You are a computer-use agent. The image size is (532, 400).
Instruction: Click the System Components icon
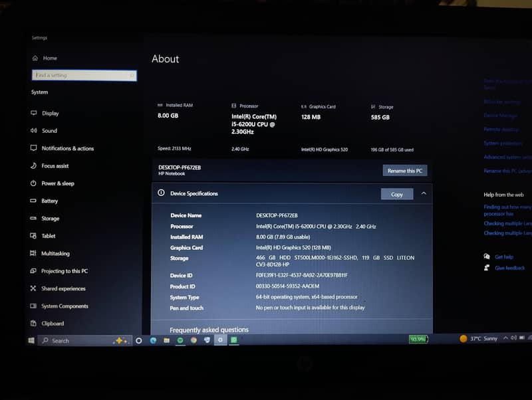33,306
